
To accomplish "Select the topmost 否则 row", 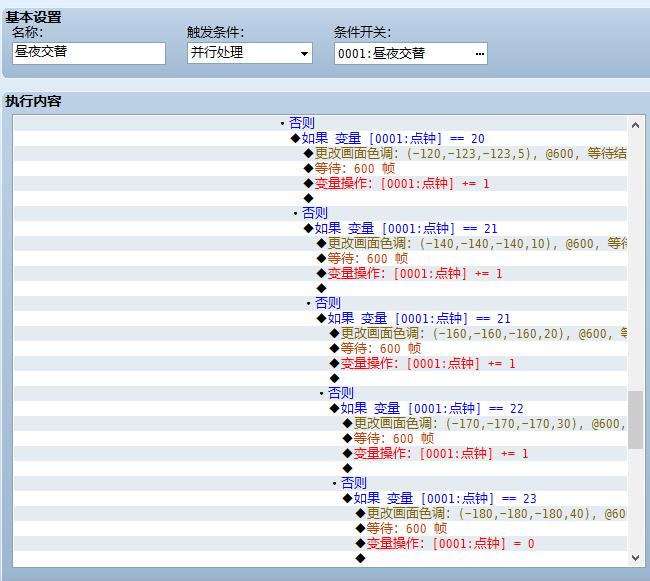I will pos(320,123).
